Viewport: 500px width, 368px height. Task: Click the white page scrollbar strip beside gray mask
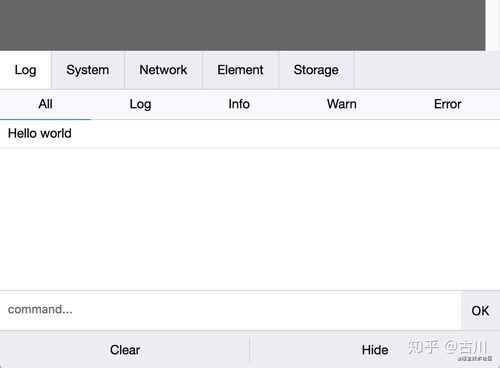pyautogui.click(x=493, y=25)
